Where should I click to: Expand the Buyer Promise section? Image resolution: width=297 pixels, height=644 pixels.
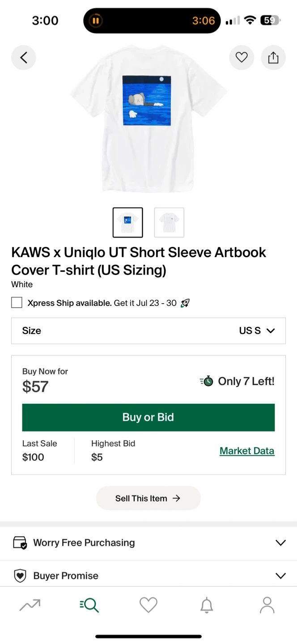(280, 576)
